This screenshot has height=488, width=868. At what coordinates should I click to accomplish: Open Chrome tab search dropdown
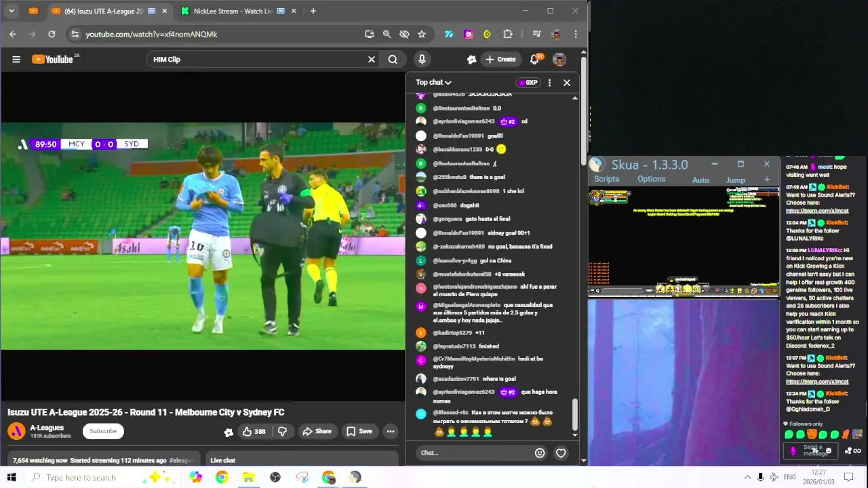tap(12, 11)
